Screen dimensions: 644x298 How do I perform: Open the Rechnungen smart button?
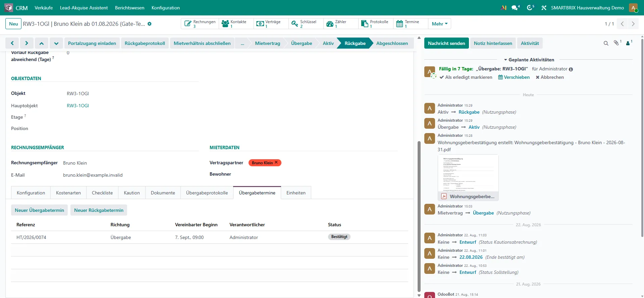(x=200, y=24)
